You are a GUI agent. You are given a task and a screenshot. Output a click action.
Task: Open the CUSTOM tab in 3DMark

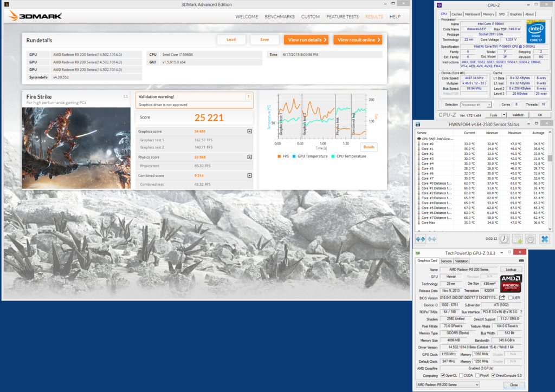coord(311,17)
